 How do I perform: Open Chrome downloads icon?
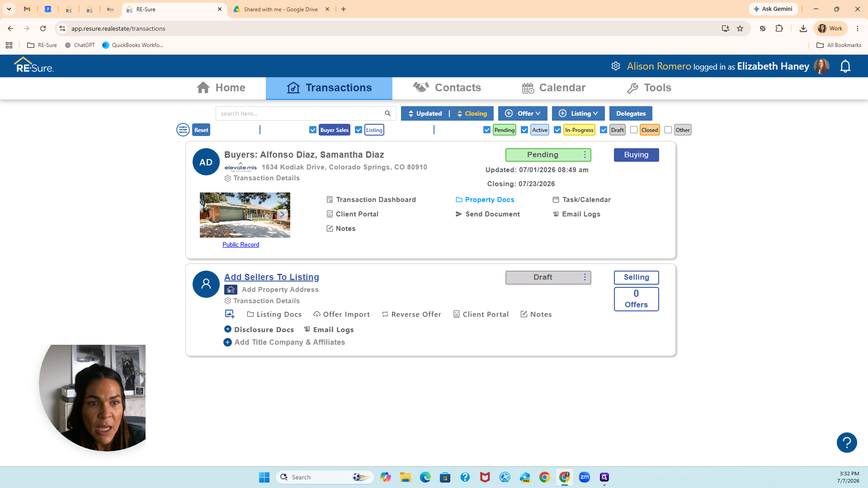click(x=803, y=28)
